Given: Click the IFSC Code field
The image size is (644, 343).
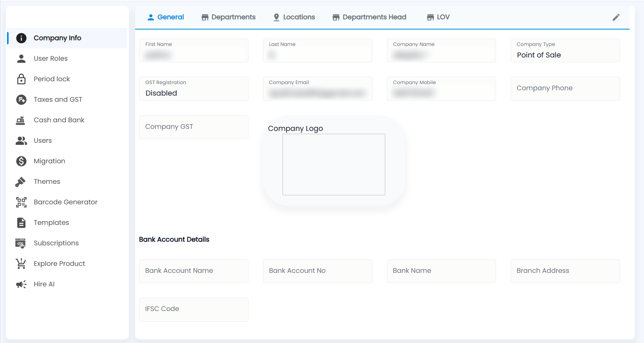Looking at the screenshot, I should (194, 309).
